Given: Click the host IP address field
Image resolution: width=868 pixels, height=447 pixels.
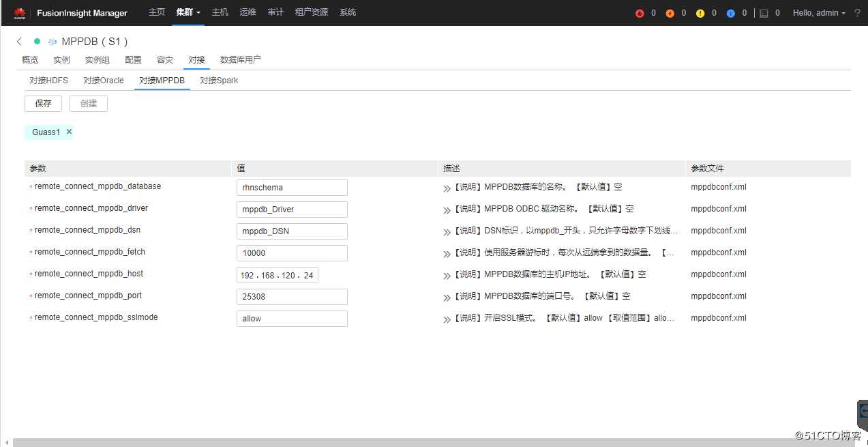Looking at the screenshot, I should (x=278, y=275).
